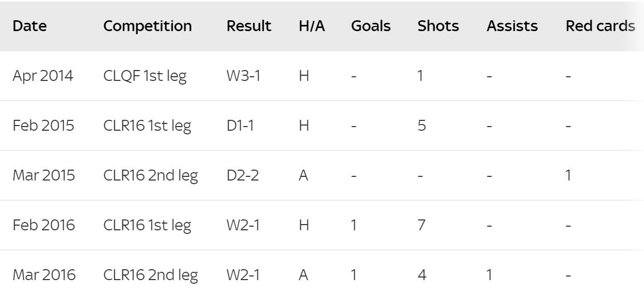This screenshot has width=644, height=305.
Task: Click the Shots column header
Action: 438,26
